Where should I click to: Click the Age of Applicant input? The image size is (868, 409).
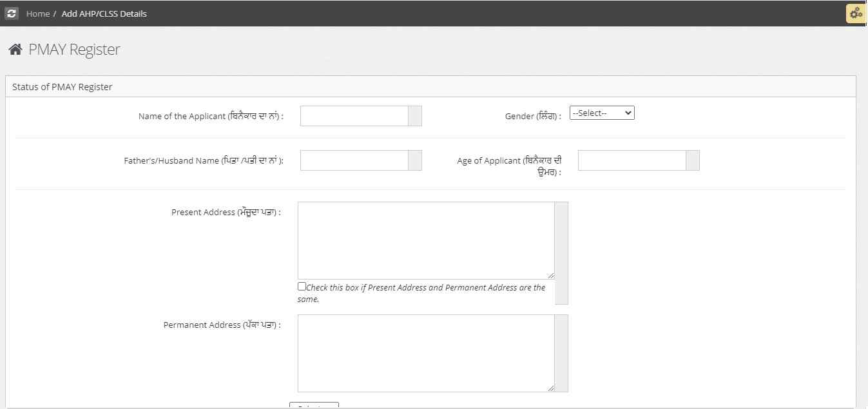click(632, 160)
